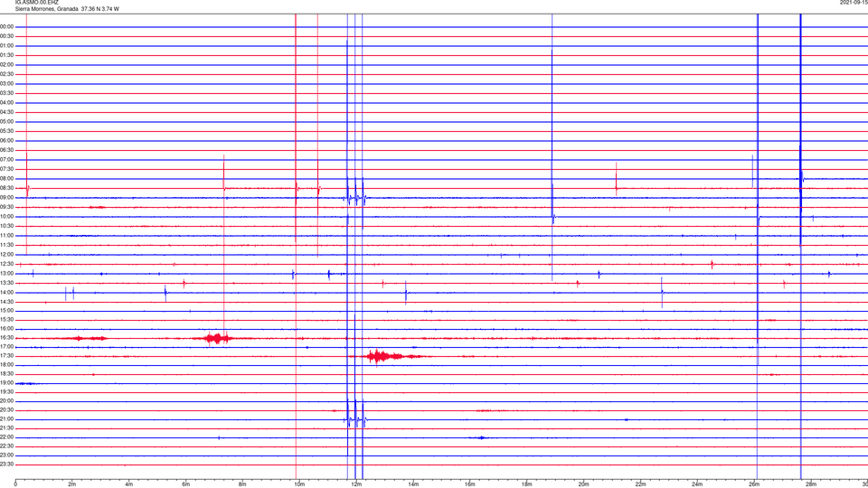The height and width of the screenshot is (488, 868).
Task: Click the 2m tick label on time axis
Action: (x=72, y=484)
